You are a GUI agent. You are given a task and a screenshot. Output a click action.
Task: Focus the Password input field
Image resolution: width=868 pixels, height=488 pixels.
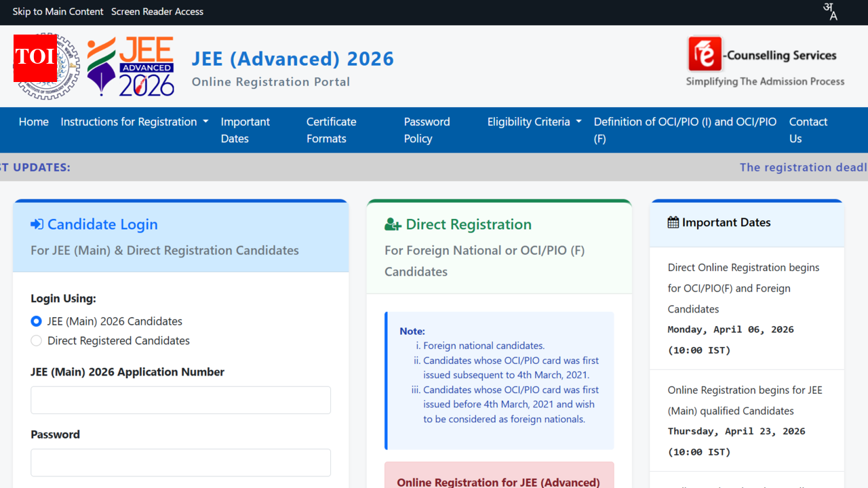[x=180, y=462]
